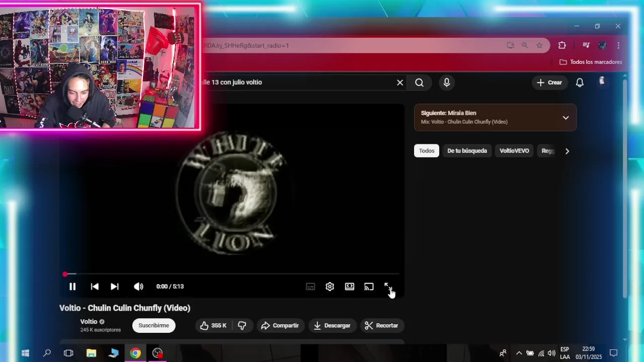Select the 'De tu búsqueda' chip
This screenshot has height=362, width=644.
tap(467, 151)
